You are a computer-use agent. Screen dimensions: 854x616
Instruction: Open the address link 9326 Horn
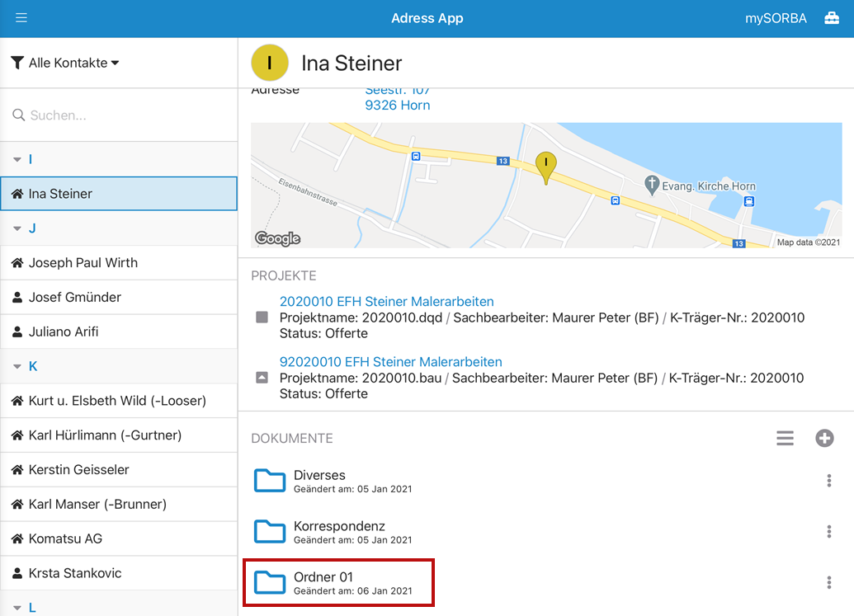click(x=398, y=105)
